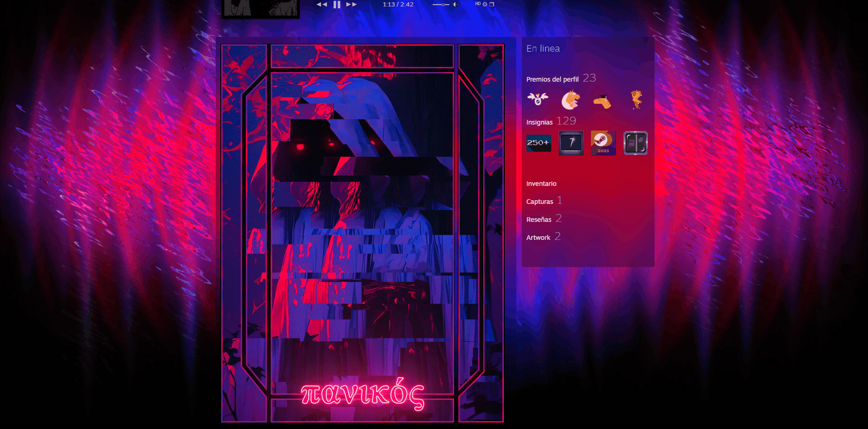Viewport: 868px width, 429px height.
Task: Click the profile awards count 23
Action: pos(590,78)
